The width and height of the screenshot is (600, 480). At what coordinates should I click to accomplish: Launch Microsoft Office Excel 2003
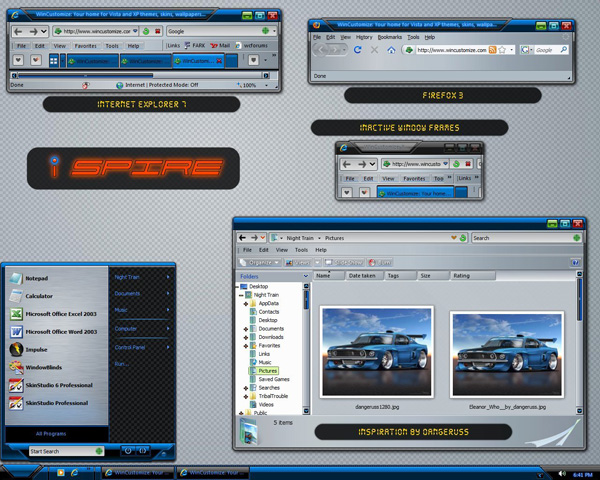[56, 314]
